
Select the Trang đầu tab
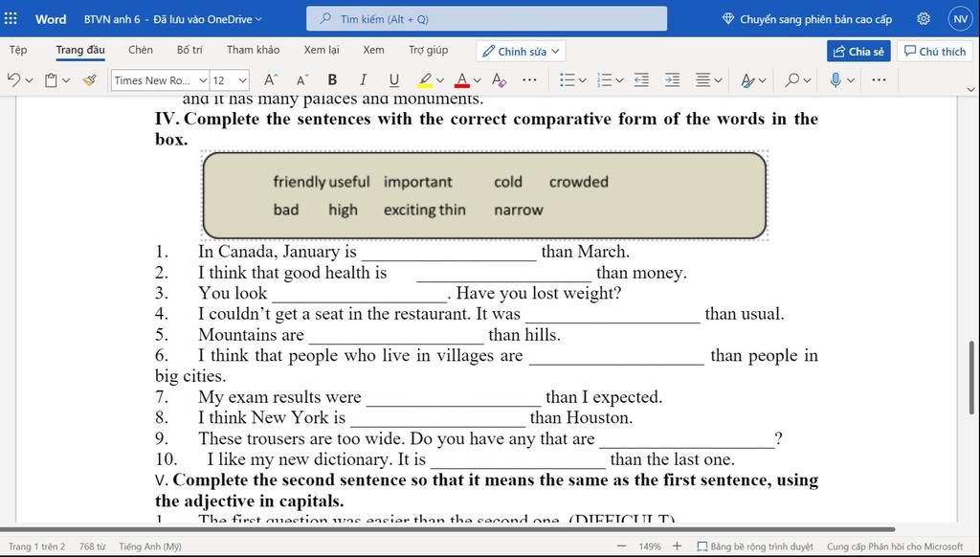(80, 50)
